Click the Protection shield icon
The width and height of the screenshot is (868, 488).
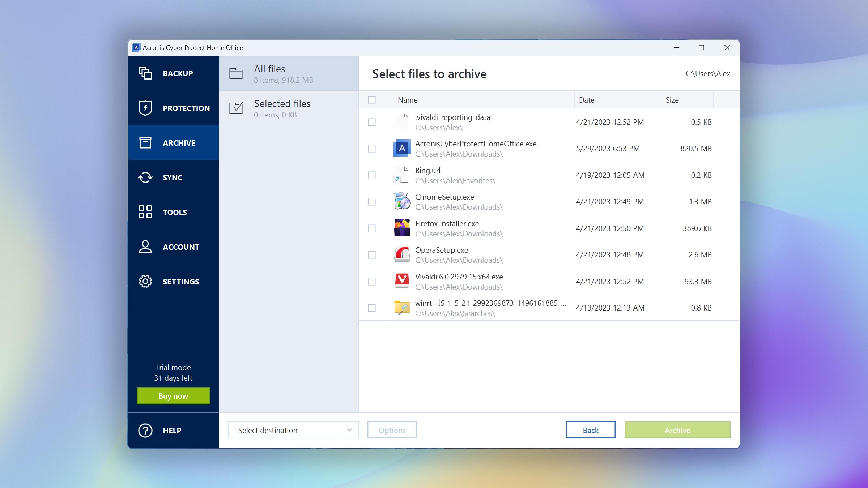coord(145,108)
